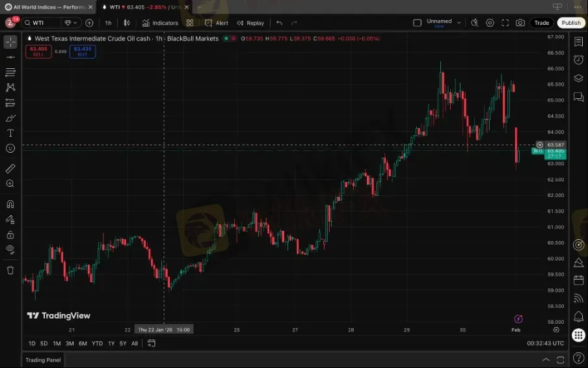Open the 00:32:43 UTC timezone menu
This screenshot has width=588, height=368.
point(545,343)
